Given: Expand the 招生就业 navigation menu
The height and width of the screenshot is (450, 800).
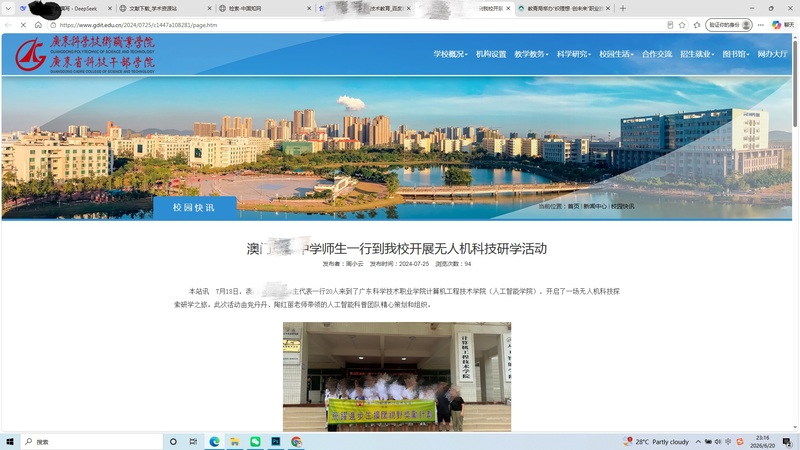Looking at the screenshot, I should pyautogui.click(x=697, y=54).
